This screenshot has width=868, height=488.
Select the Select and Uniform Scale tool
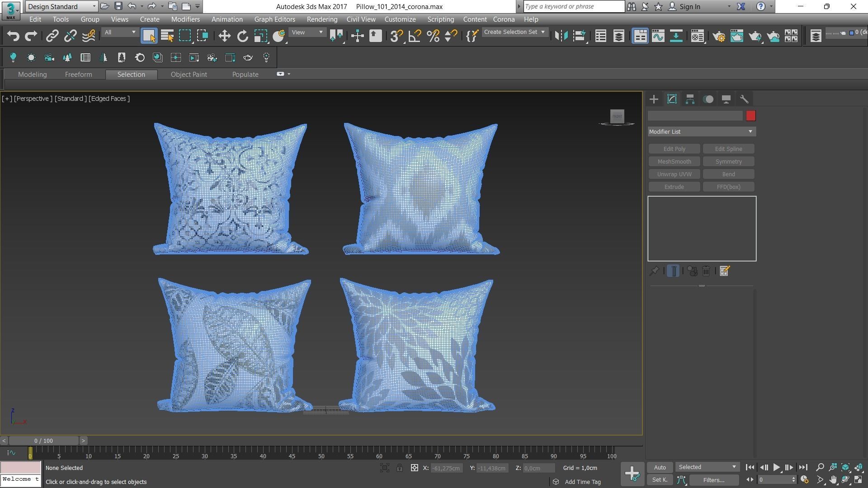[x=261, y=36]
